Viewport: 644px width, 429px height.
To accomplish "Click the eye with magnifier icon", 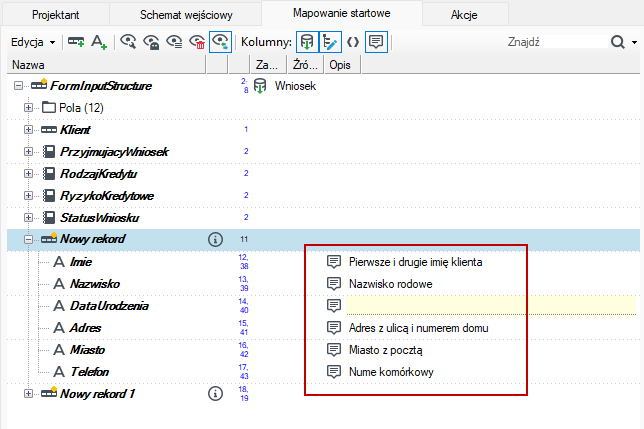I will click(128, 42).
